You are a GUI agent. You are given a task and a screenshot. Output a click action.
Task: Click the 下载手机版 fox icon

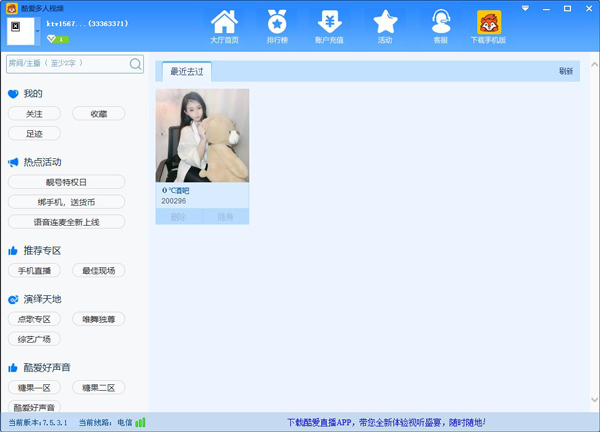489,22
